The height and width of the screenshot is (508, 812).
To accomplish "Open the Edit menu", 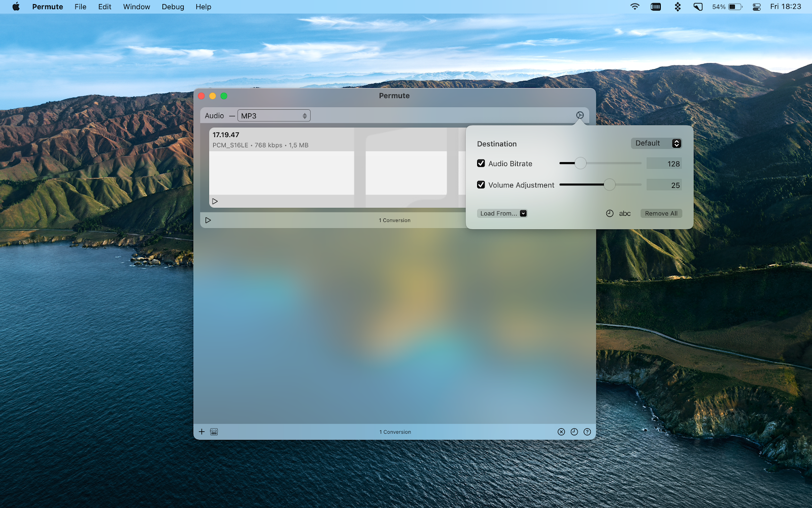I will point(105,7).
